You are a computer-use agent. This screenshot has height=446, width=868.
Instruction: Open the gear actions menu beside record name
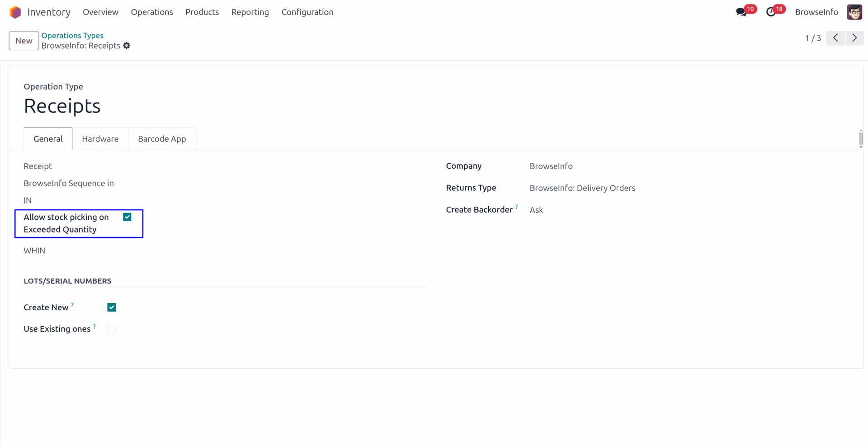127,46
